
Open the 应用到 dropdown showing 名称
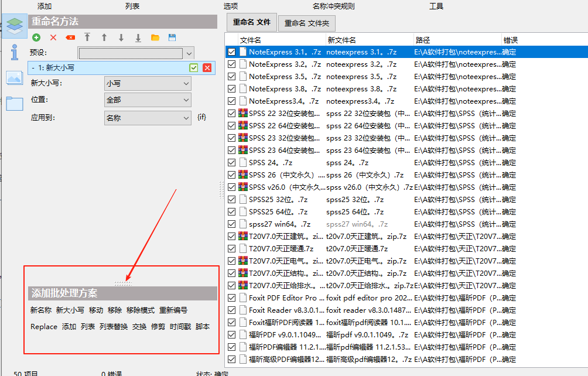pos(148,118)
